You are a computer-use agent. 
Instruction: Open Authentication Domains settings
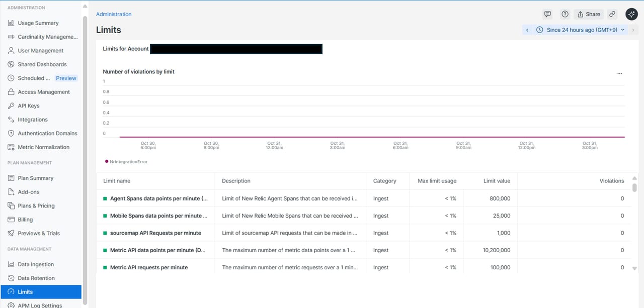pos(47,134)
